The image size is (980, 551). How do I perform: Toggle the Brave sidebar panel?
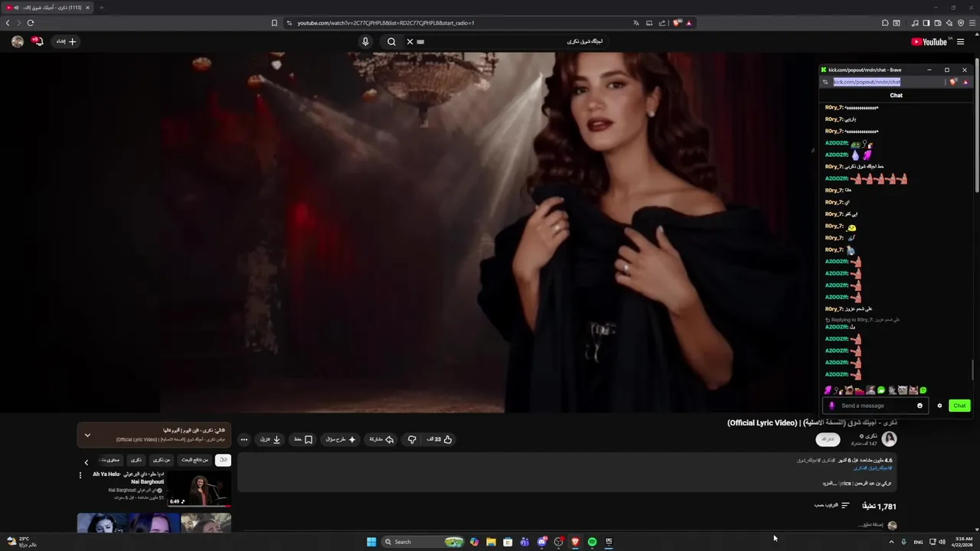coord(926,23)
